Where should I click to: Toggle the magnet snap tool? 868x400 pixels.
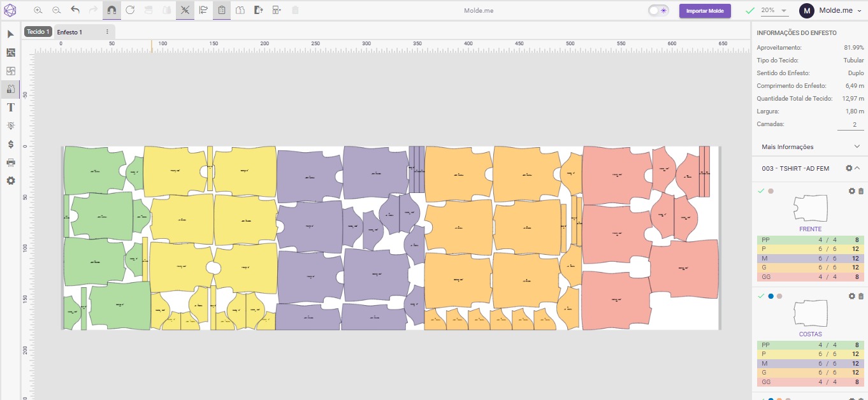[x=112, y=10]
